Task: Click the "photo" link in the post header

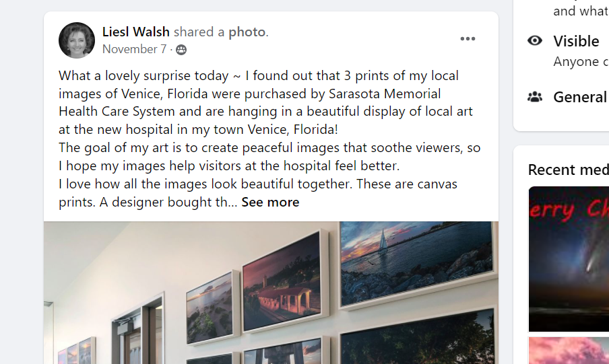Action: [x=247, y=32]
